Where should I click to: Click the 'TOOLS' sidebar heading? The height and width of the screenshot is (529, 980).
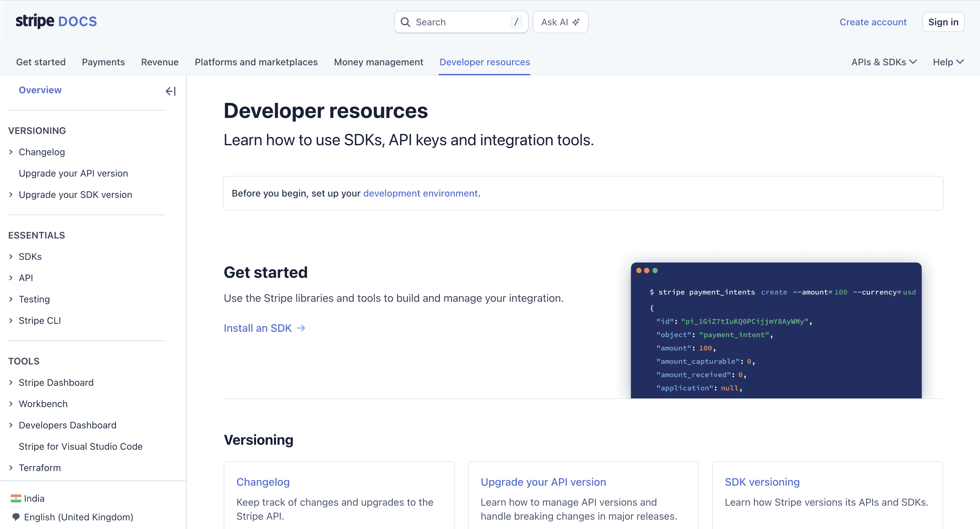[x=24, y=361]
